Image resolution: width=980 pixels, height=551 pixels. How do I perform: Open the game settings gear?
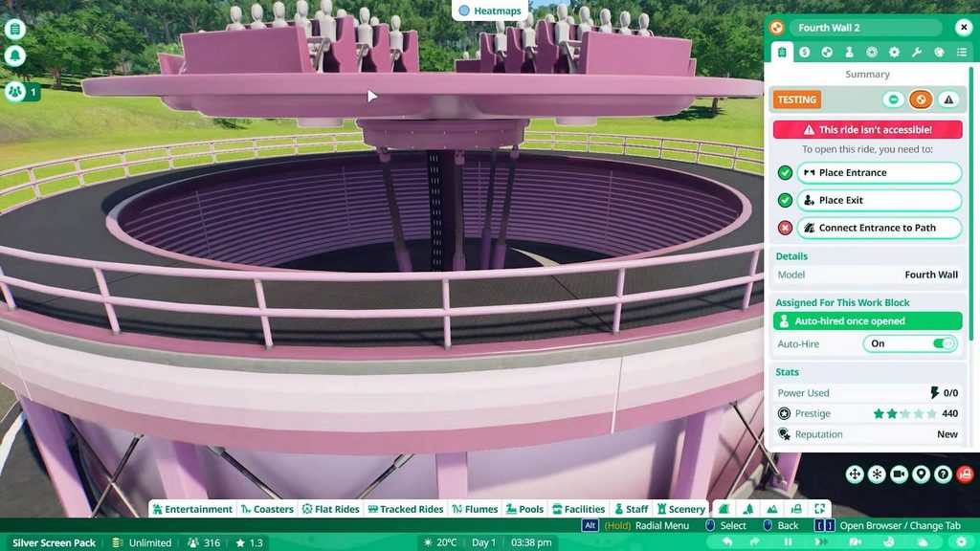[961, 541]
